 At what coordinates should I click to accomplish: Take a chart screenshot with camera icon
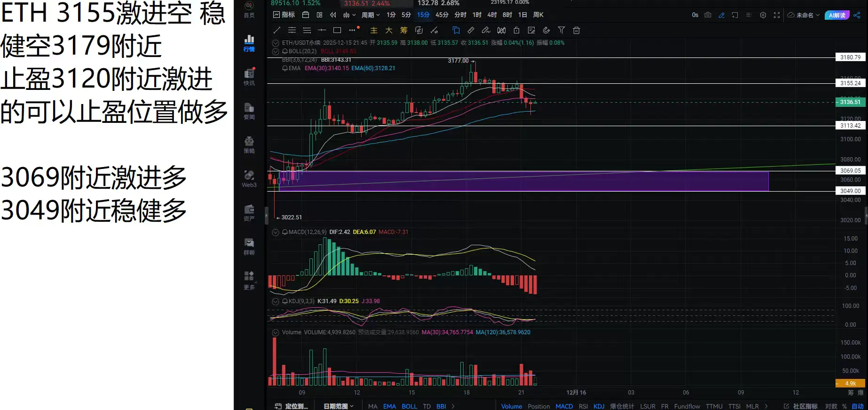pos(708,15)
